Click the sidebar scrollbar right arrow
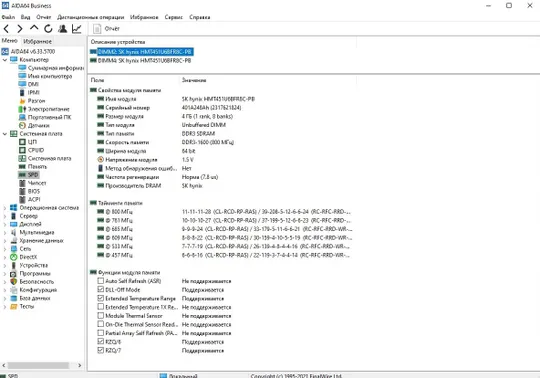This screenshot has height=378, width=540. click(80, 365)
